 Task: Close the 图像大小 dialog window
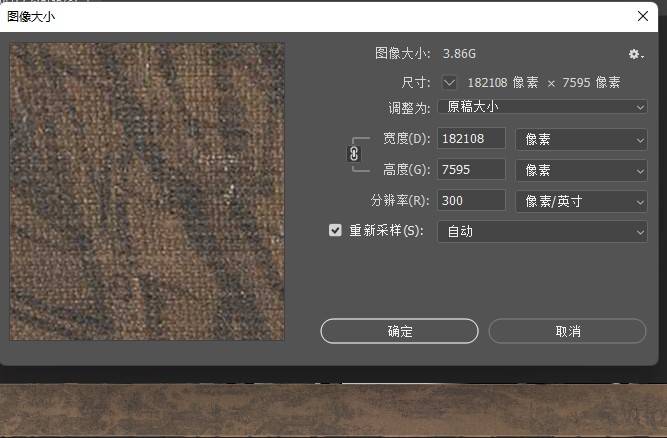[643, 16]
